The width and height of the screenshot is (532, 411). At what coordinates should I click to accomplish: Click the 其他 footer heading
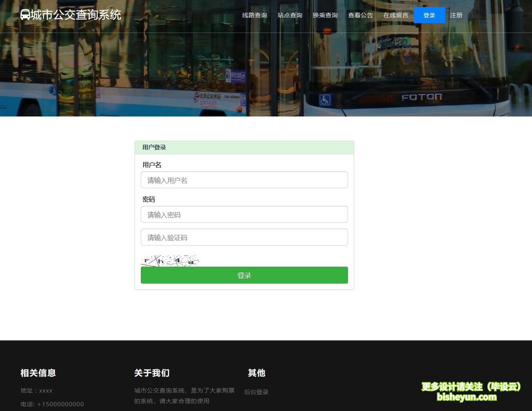point(257,373)
